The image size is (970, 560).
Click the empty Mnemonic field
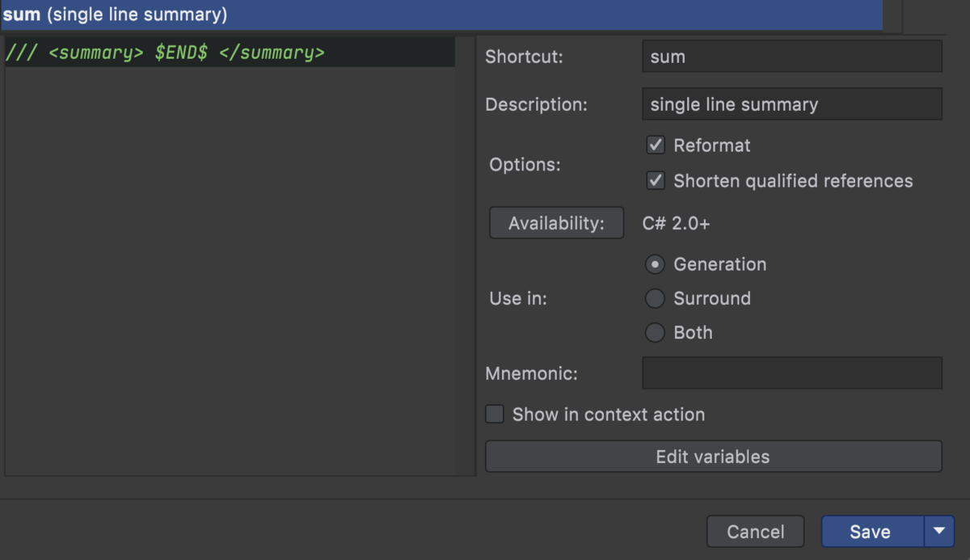pos(791,373)
